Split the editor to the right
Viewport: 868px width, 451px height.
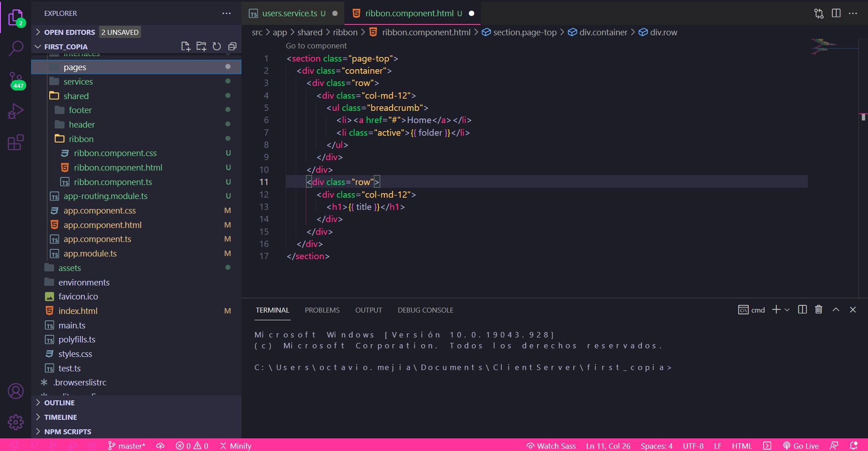point(836,13)
